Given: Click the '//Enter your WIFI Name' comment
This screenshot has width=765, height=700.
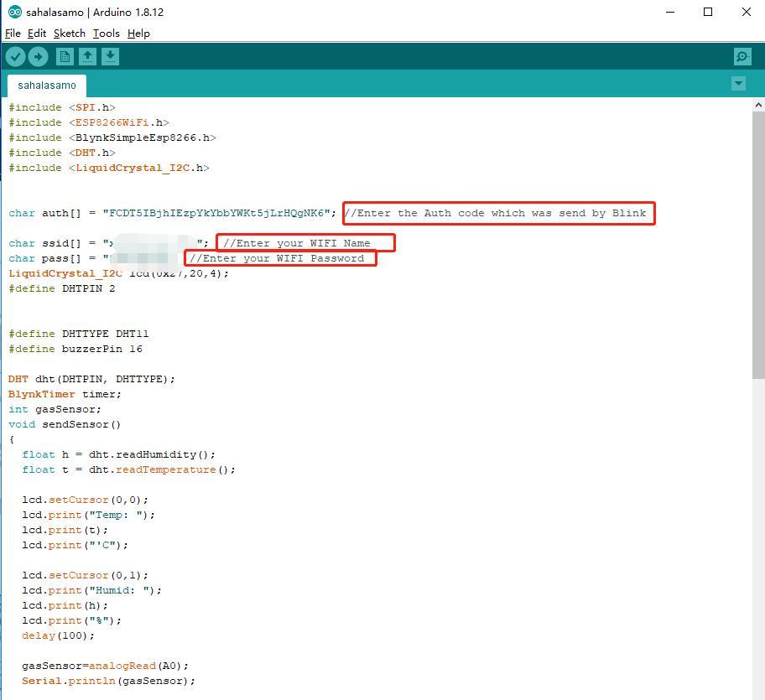Looking at the screenshot, I should tap(297, 243).
